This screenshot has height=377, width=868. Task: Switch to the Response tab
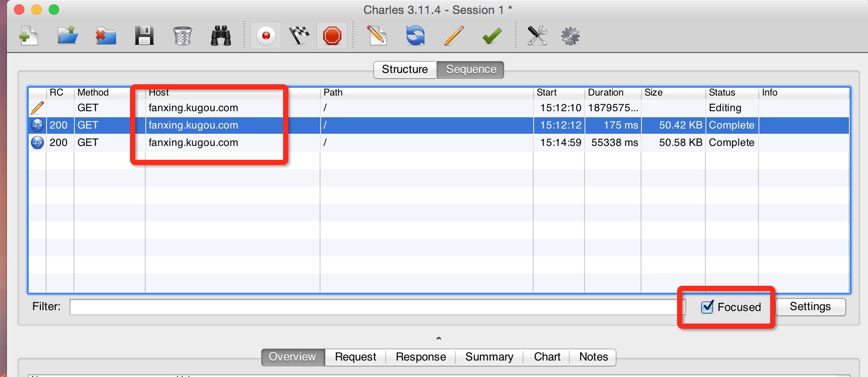[x=421, y=357]
